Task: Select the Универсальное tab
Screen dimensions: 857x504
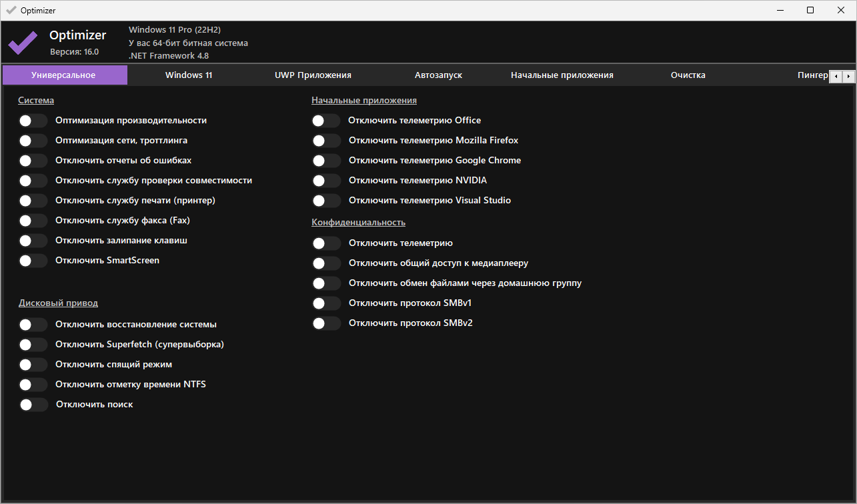Action: pyautogui.click(x=64, y=75)
